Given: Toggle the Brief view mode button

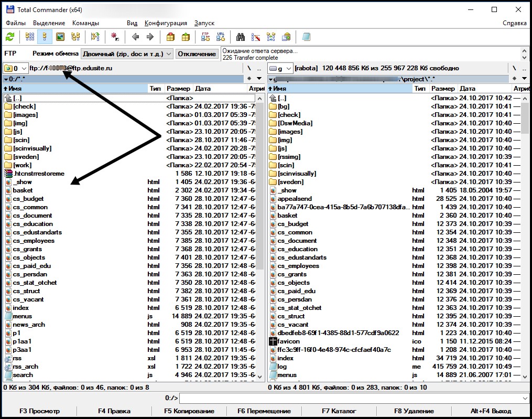Looking at the screenshot, I should tap(30, 37).
